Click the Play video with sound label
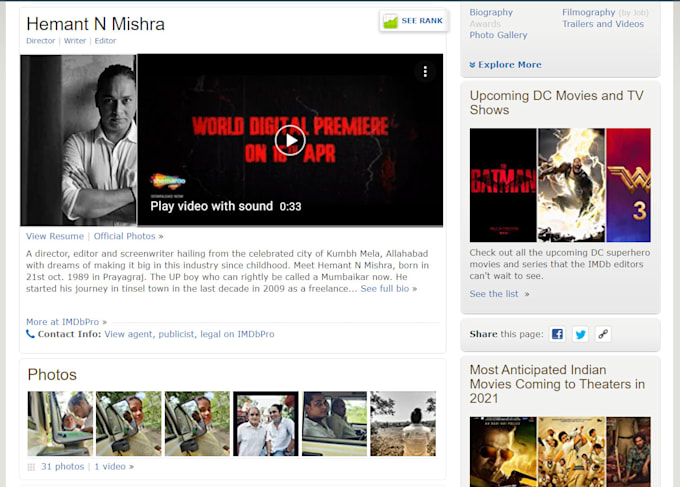Viewport: 680px width, 487px height. pos(212,206)
